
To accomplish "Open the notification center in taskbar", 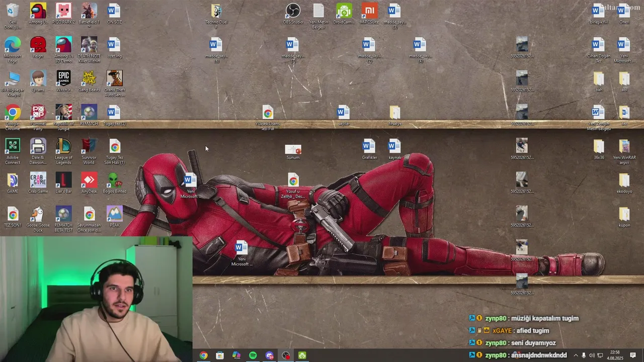I will click(x=633, y=355).
